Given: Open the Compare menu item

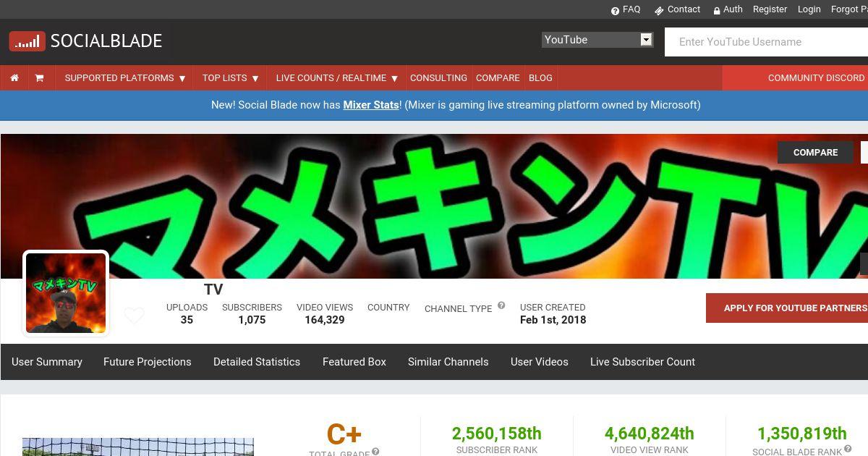Looking at the screenshot, I should click(498, 77).
